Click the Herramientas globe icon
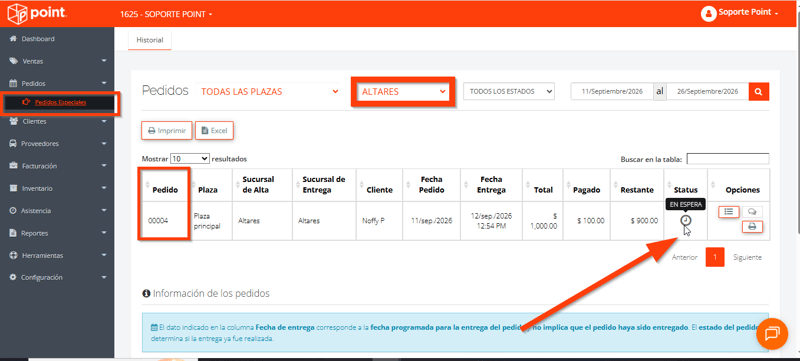Screen dimensions: 800x361 pos(13,255)
